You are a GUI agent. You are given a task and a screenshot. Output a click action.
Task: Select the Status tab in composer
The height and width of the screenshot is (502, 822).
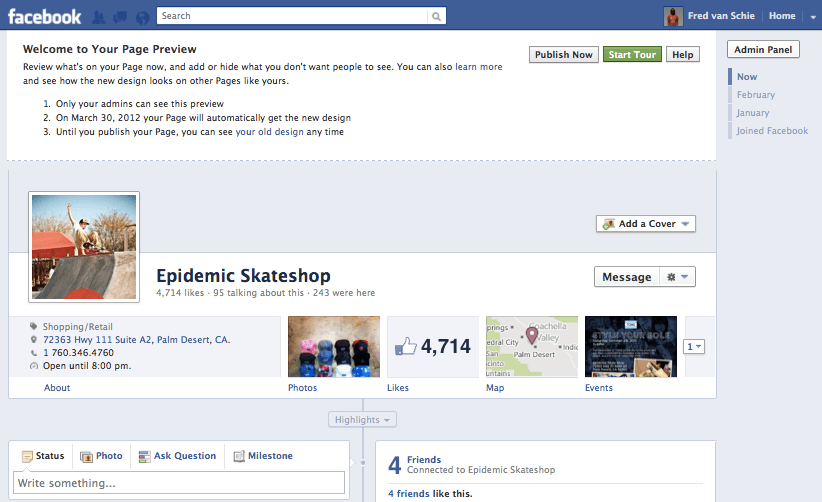[x=43, y=456]
